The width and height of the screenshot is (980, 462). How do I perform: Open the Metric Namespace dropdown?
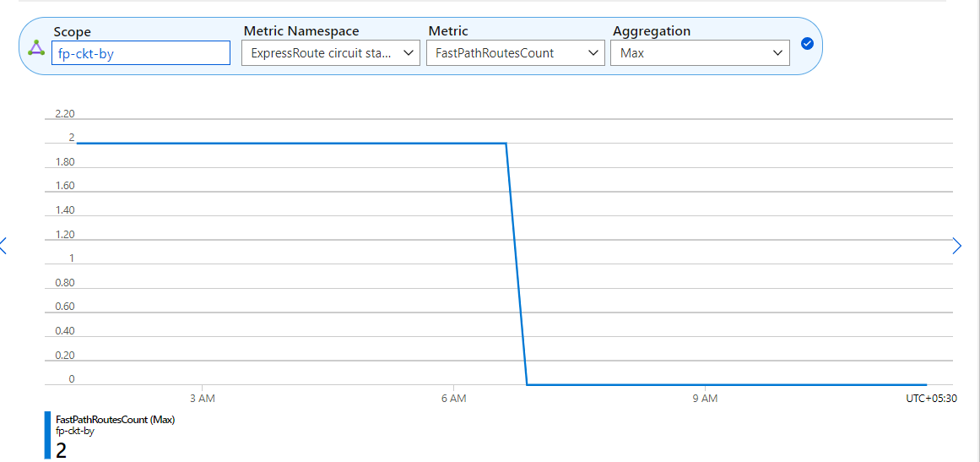[331, 53]
